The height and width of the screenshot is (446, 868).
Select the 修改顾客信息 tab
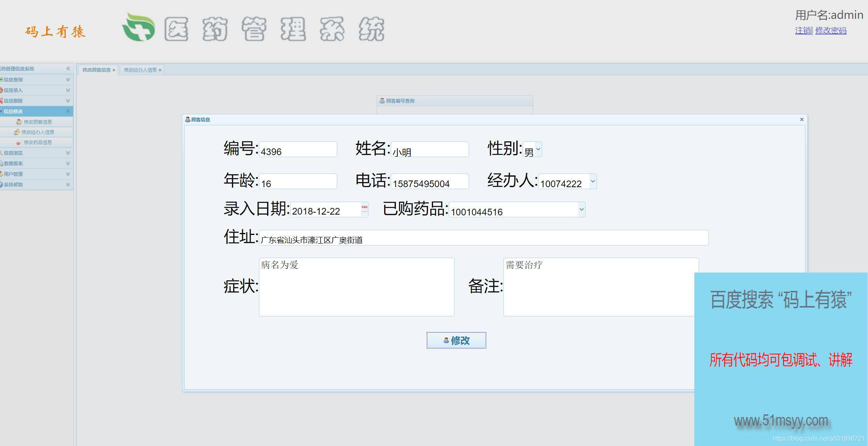tap(96, 69)
